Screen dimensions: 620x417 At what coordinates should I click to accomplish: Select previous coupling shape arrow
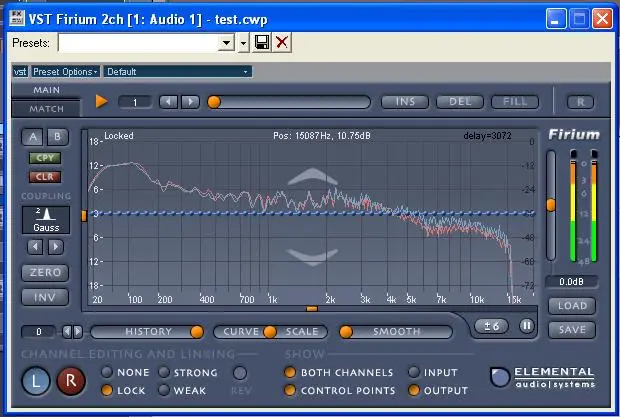click(35, 247)
